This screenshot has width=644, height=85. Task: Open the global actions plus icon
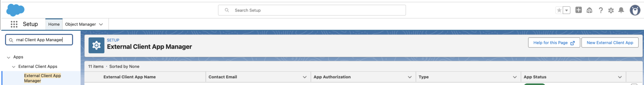(578, 10)
